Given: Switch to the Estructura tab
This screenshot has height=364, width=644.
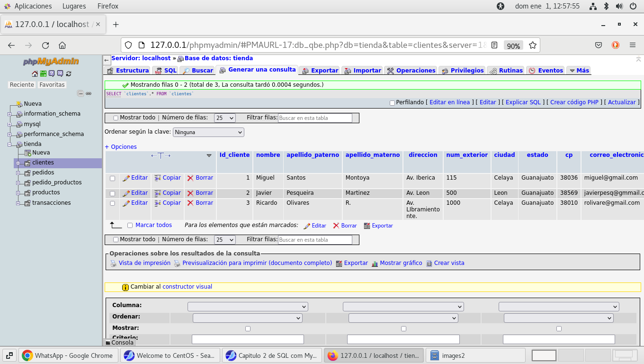Looking at the screenshot, I should (127, 70).
